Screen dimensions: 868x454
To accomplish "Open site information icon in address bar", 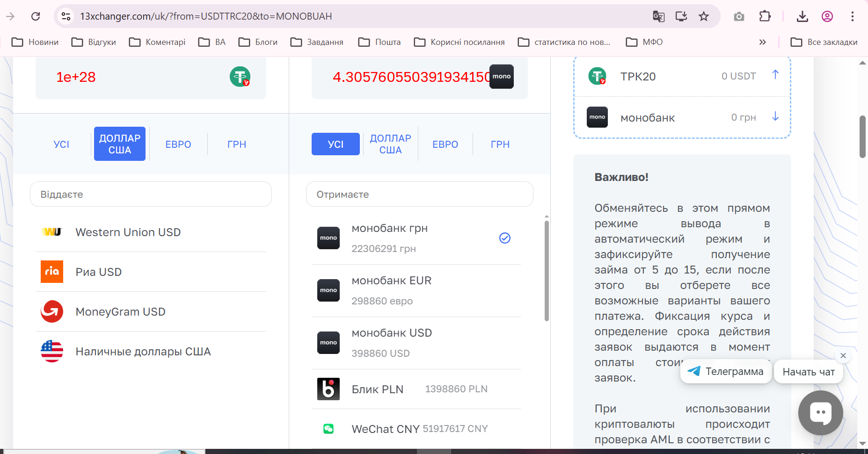I will click(x=66, y=16).
